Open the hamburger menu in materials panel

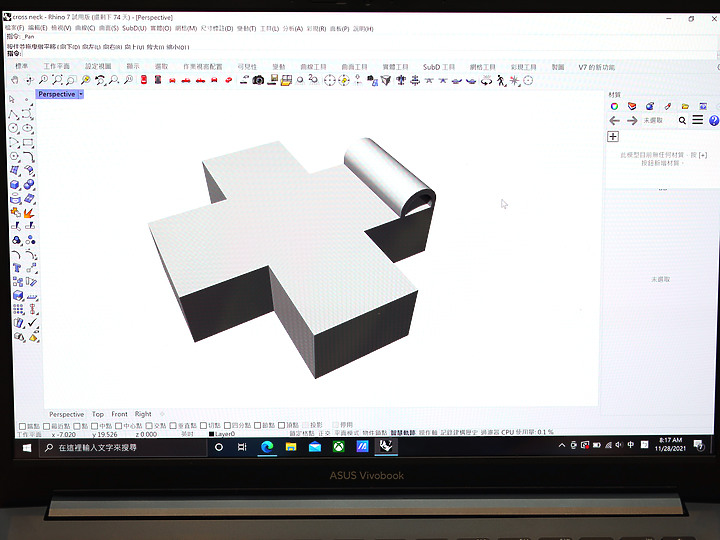(698, 120)
